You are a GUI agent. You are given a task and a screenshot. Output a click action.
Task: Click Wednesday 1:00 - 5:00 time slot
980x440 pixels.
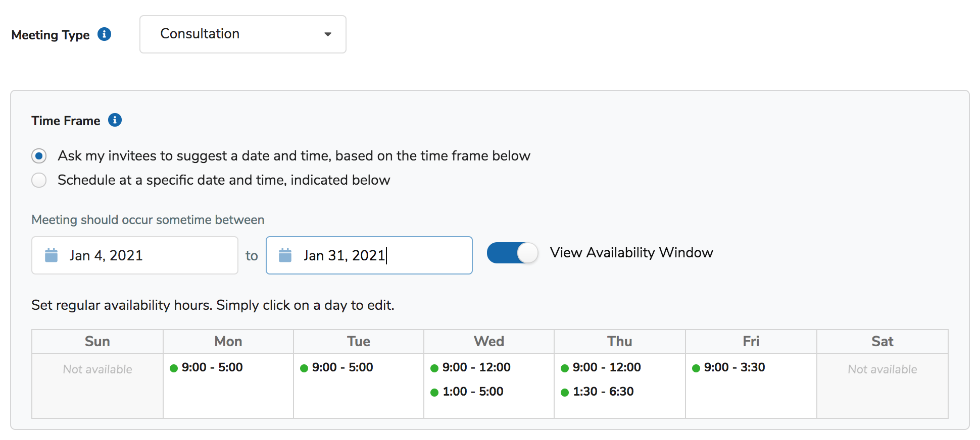[x=472, y=392]
